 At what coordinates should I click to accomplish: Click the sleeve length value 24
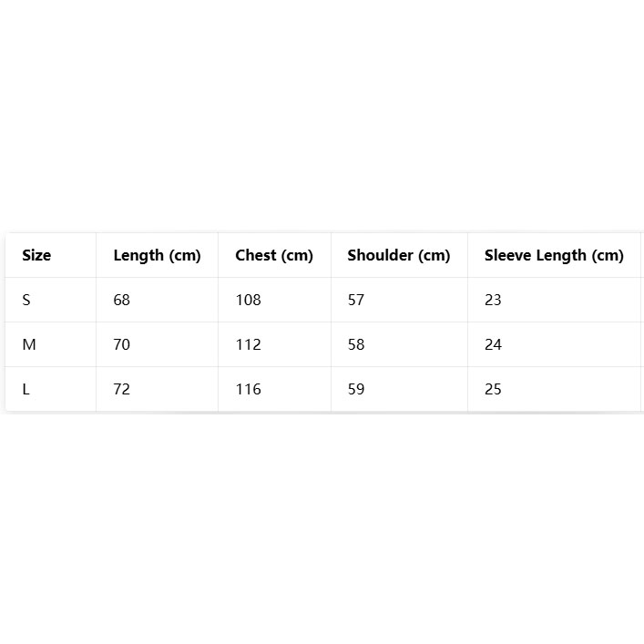click(493, 344)
